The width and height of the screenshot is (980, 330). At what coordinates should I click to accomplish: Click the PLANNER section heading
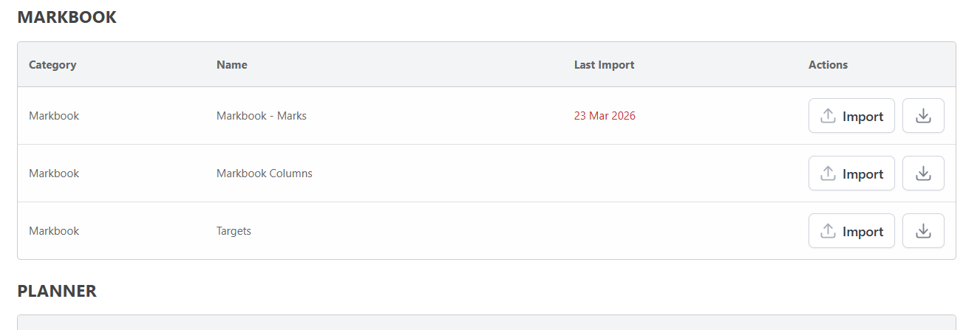[x=57, y=291]
